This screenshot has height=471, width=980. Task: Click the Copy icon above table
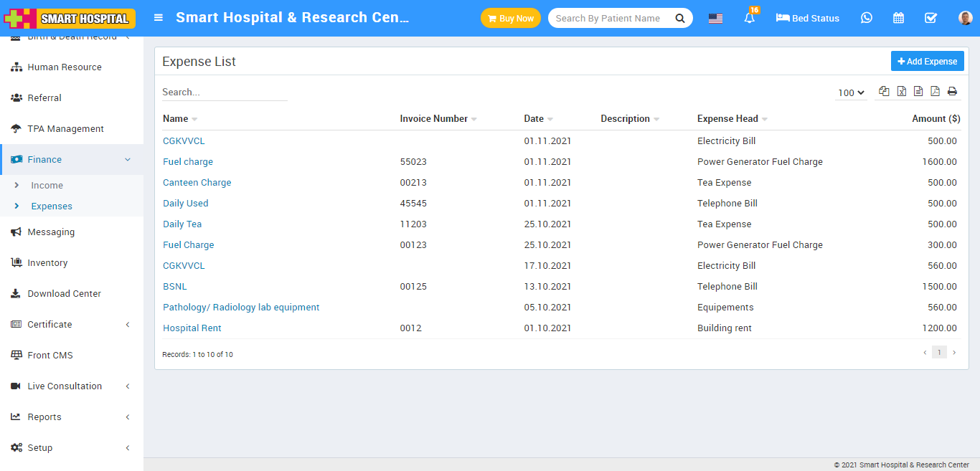point(884,91)
